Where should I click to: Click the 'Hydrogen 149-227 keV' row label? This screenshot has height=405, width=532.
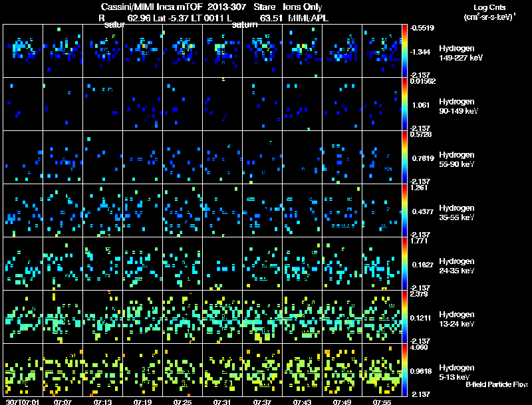(460, 53)
